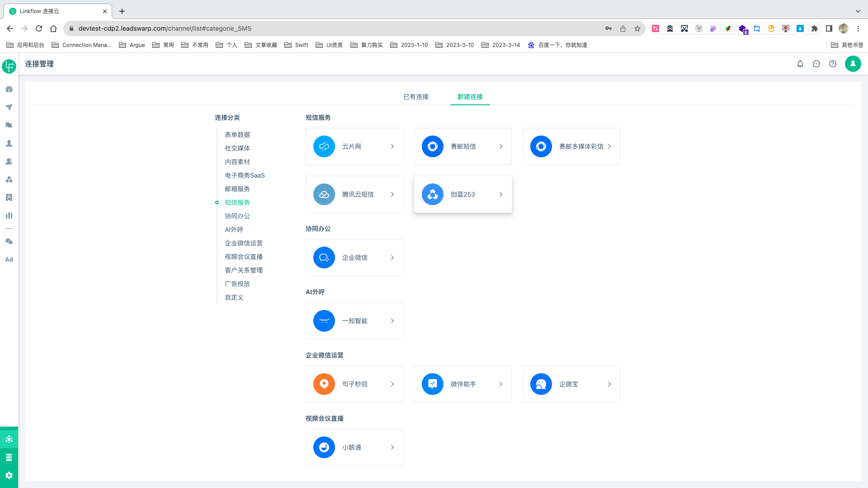Go to 自定义 category

click(234, 297)
